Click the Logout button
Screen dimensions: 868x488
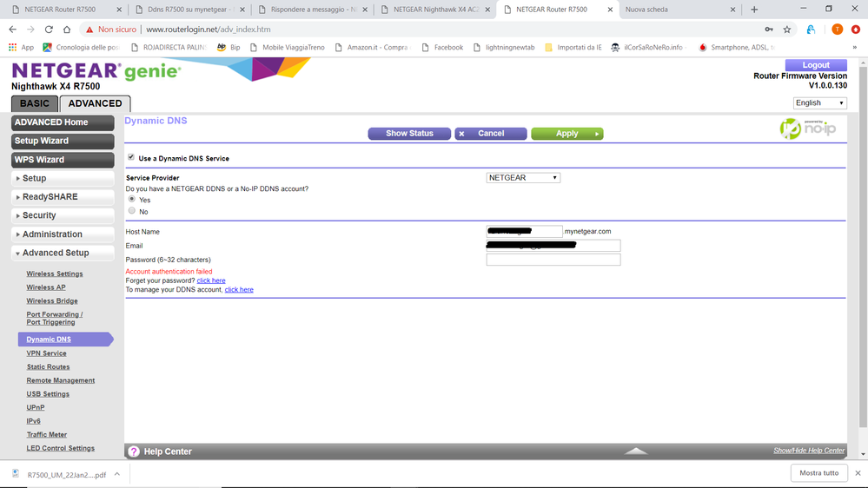[816, 65]
